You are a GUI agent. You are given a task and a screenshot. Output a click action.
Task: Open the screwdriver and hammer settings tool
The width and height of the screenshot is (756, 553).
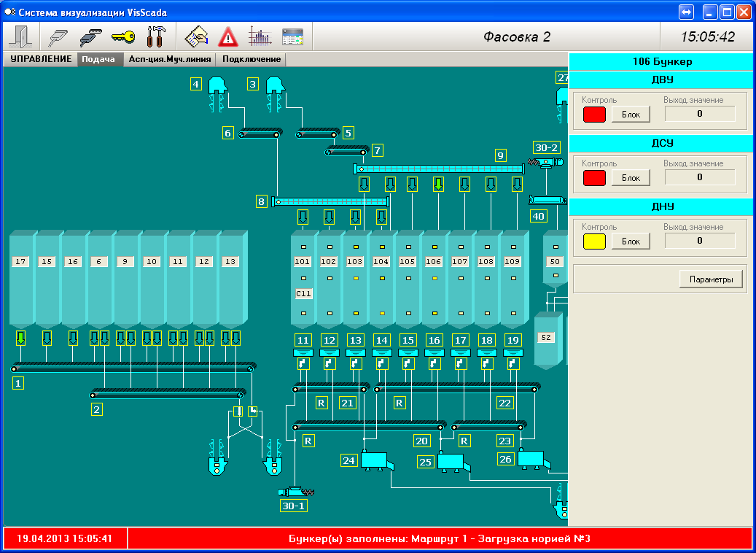(157, 36)
